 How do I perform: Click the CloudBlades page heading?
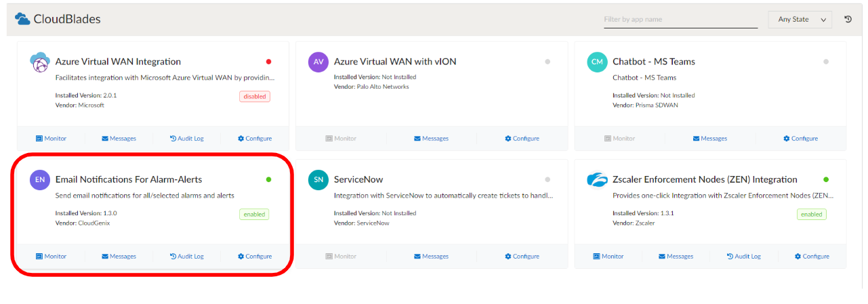click(x=67, y=19)
